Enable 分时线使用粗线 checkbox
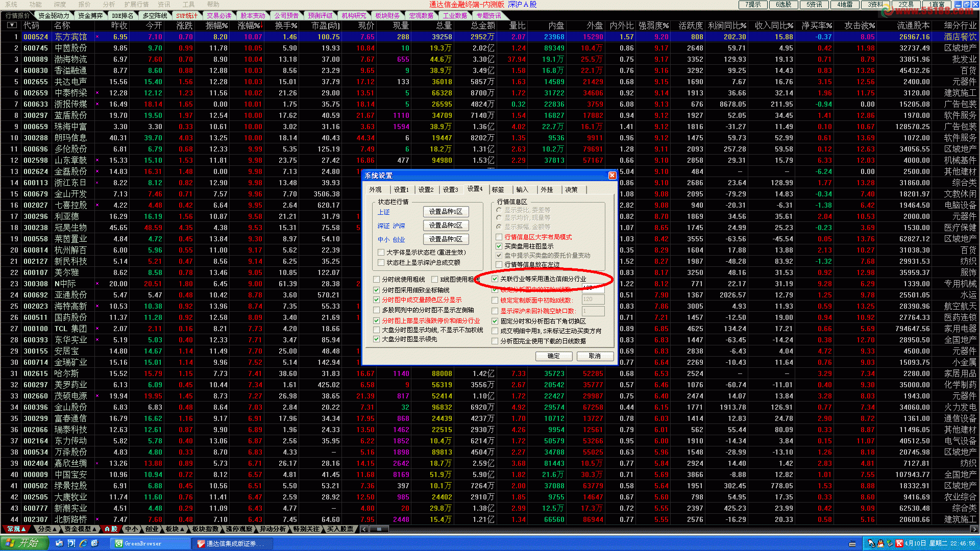 (377, 279)
